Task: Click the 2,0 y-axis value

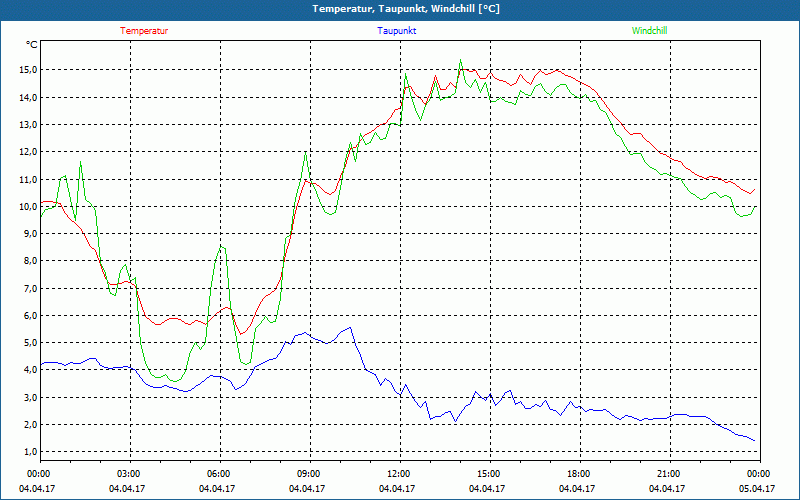Action: click(31, 424)
